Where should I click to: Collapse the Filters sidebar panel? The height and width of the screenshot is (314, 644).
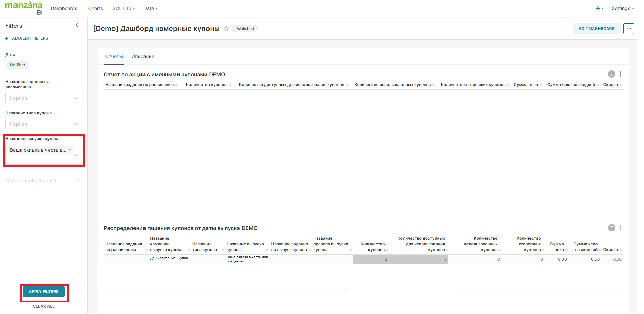tap(77, 25)
